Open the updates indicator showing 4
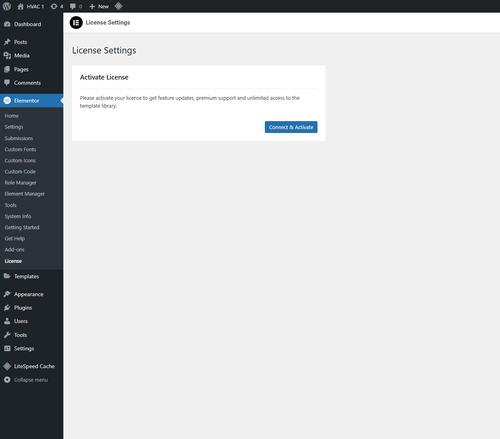 [x=57, y=6]
